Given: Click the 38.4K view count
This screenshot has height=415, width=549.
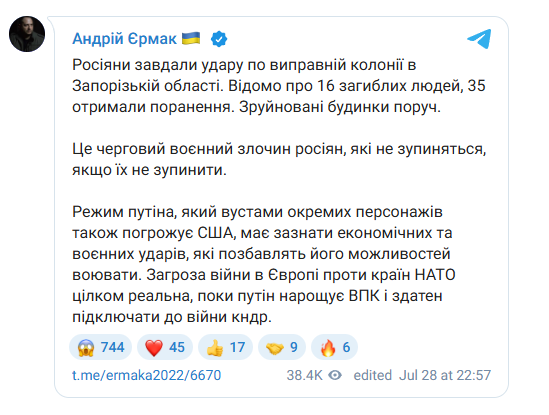Looking at the screenshot, I should pos(304,375).
